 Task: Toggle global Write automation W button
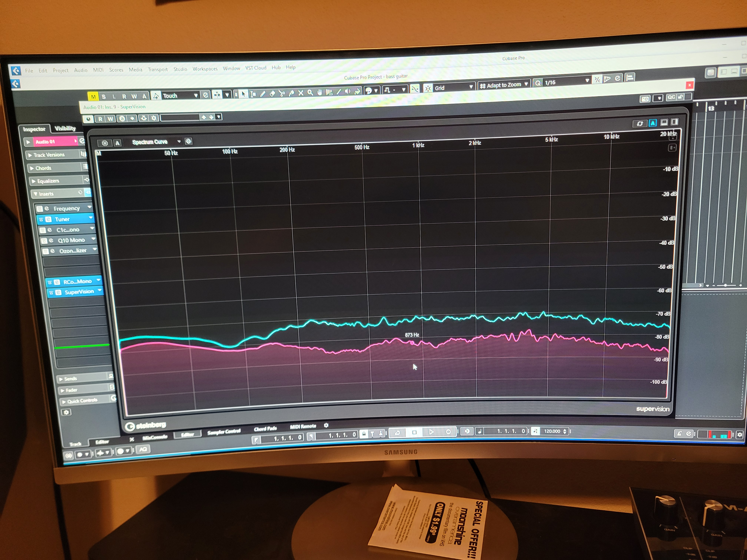pos(134,96)
